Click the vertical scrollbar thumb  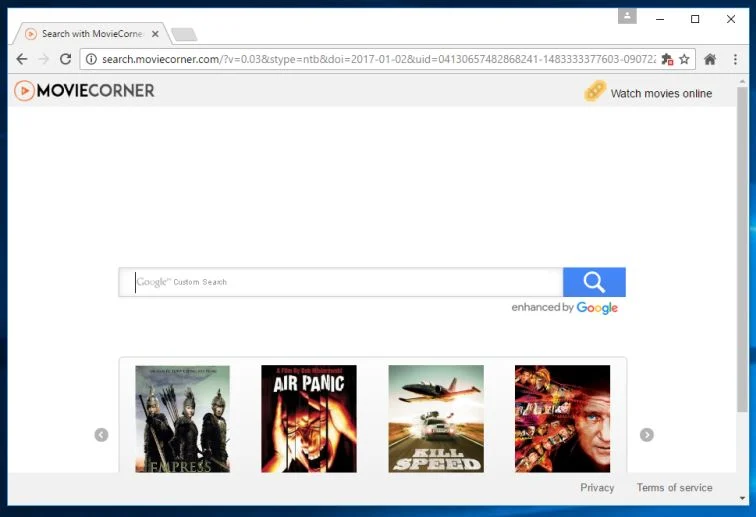[x=742, y=250]
